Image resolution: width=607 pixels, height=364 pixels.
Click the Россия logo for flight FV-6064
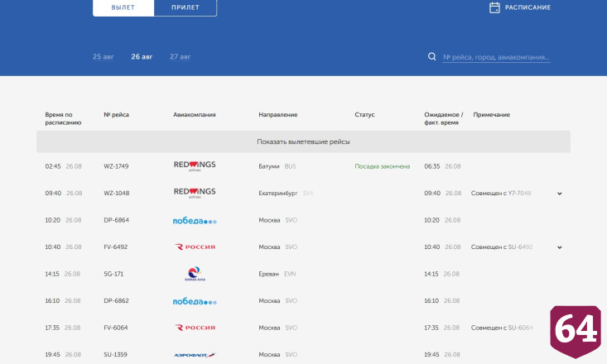tap(195, 328)
